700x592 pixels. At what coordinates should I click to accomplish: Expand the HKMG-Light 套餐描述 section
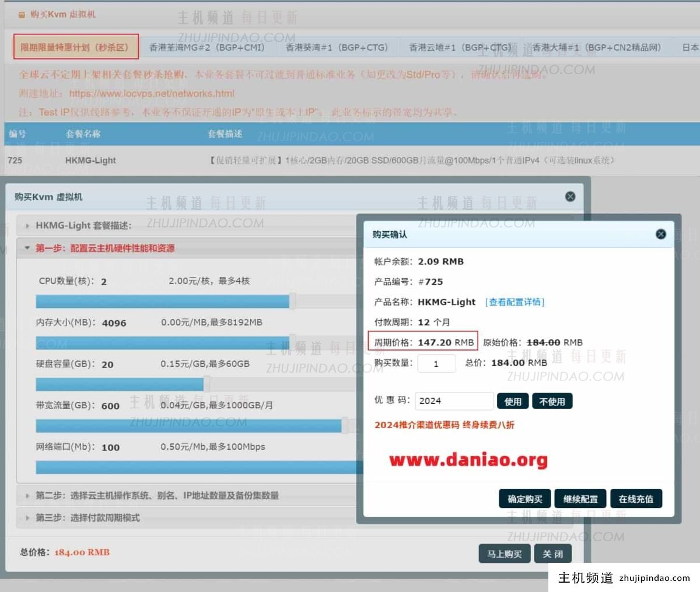point(83,225)
